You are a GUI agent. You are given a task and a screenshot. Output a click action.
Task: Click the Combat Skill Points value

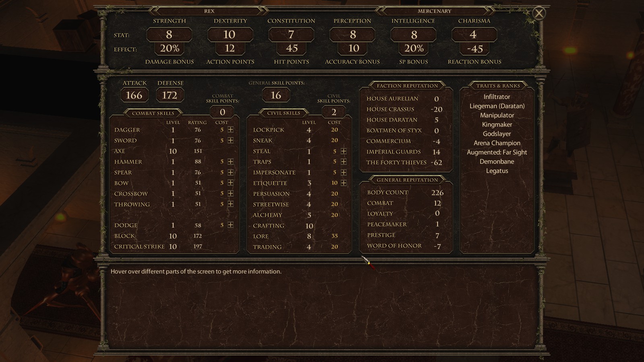tap(222, 112)
